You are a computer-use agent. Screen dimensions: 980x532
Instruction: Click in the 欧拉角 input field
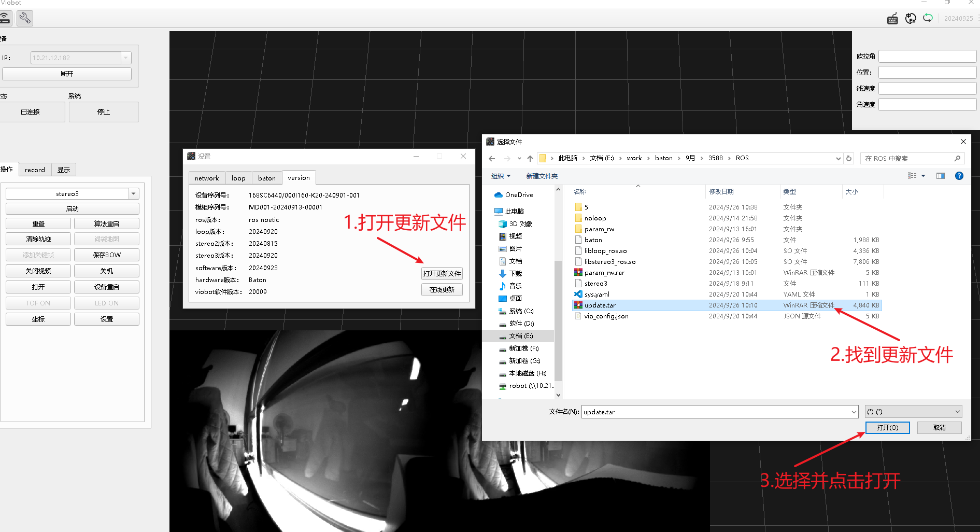coord(927,56)
